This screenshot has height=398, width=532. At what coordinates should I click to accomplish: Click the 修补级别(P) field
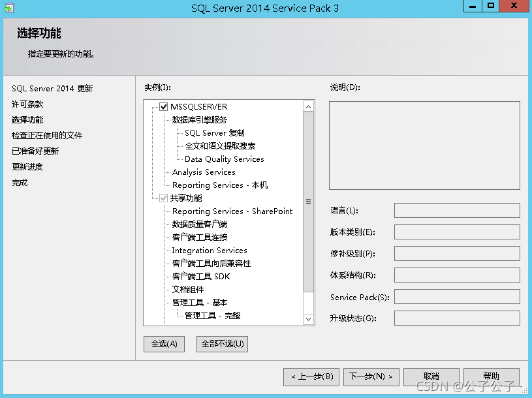[x=457, y=254]
